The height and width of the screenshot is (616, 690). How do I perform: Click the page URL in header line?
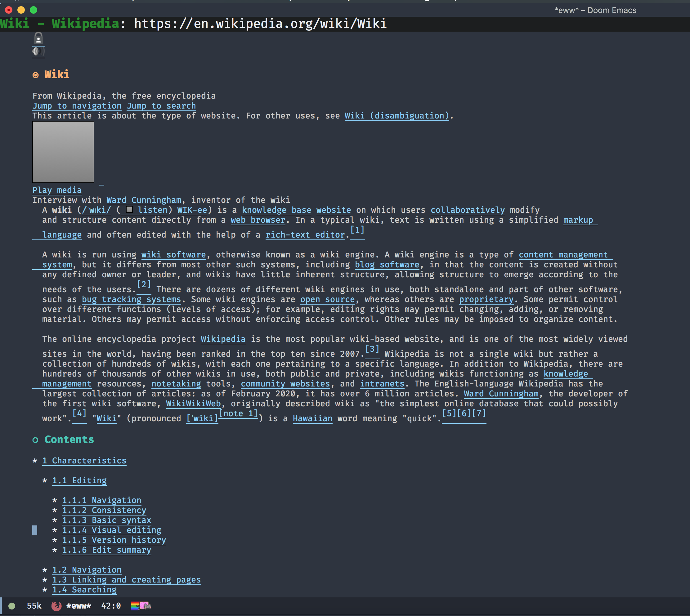[x=260, y=24]
